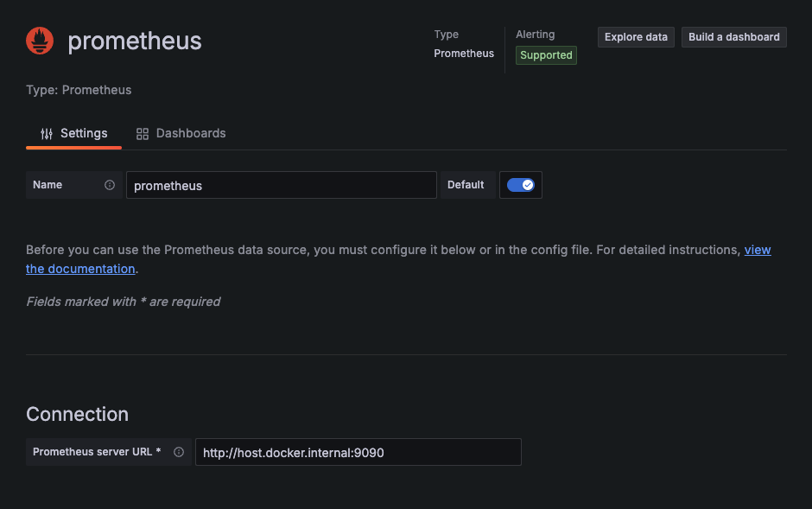Screen dimensions: 812x509
Task: Toggle the Default data source switch
Action: pyautogui.click(x=520, y=185)
